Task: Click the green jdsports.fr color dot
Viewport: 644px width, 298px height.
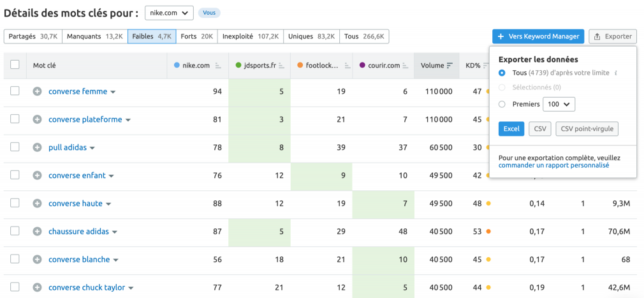Action: pyautogui.click(x=238, y=65)
